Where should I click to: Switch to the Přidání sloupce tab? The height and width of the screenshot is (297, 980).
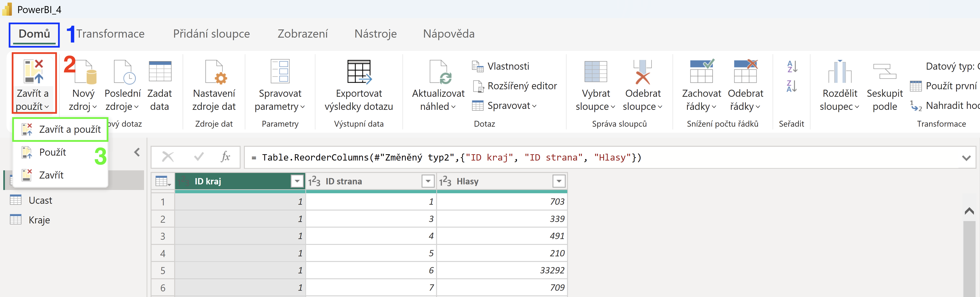[212, 34]
